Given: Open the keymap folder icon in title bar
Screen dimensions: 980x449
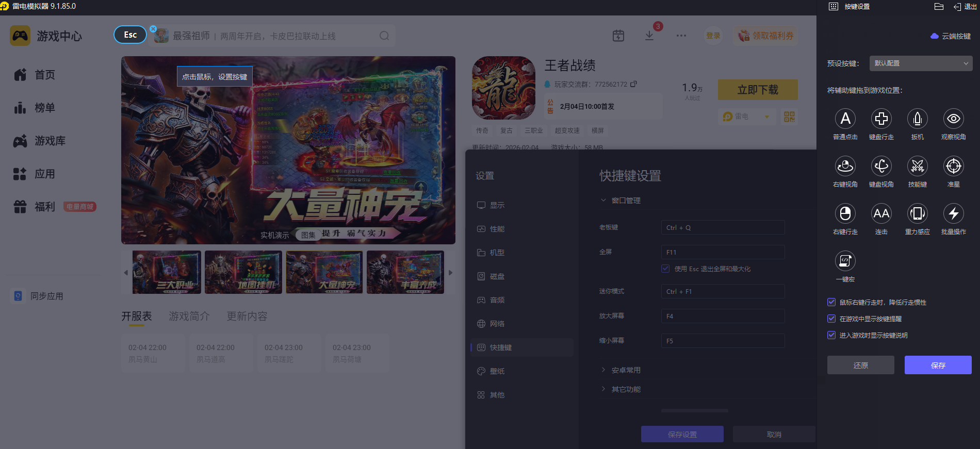Looking at the screenshot, I should (939, 7).
